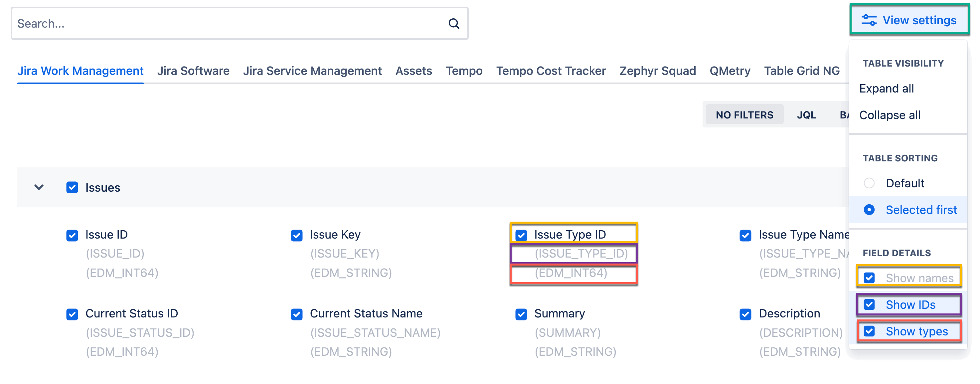Open the Tempo Cost Tracker tab

[551, 71]
